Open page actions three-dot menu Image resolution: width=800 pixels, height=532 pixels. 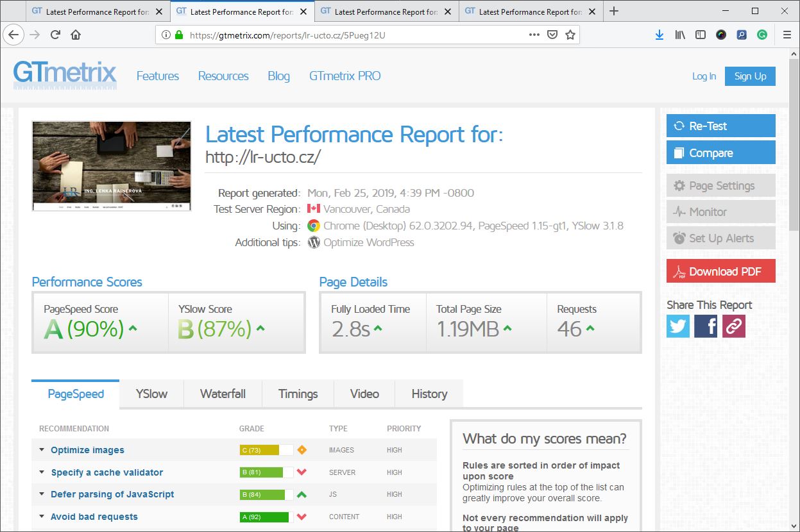(x=534, y=35)
